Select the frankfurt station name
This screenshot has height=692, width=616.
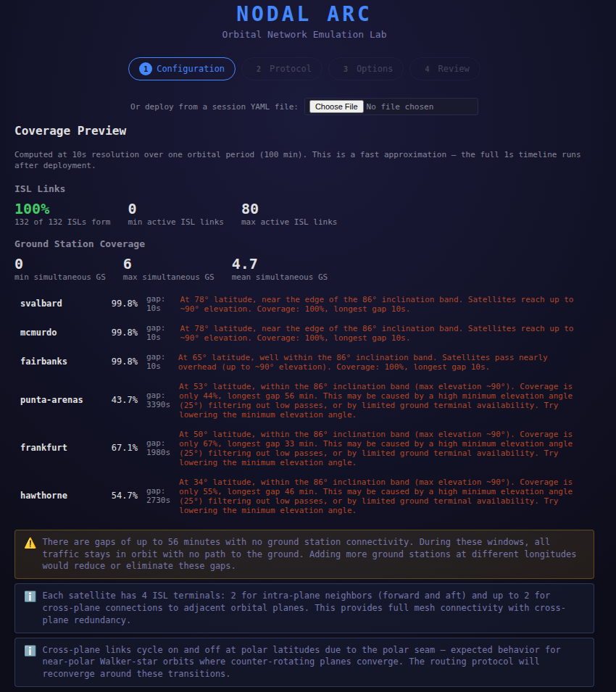click(x=43, y=448)
